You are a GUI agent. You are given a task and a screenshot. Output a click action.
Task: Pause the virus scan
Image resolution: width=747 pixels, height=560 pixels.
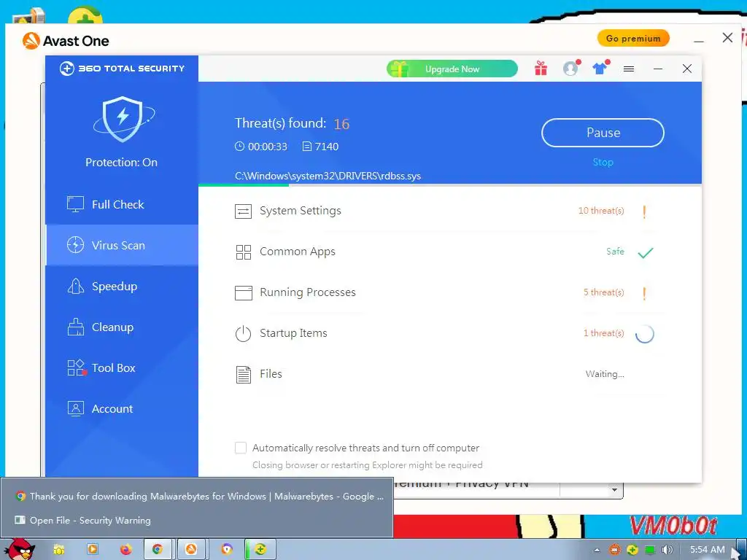pyautogui.click(x=603, y=133)
